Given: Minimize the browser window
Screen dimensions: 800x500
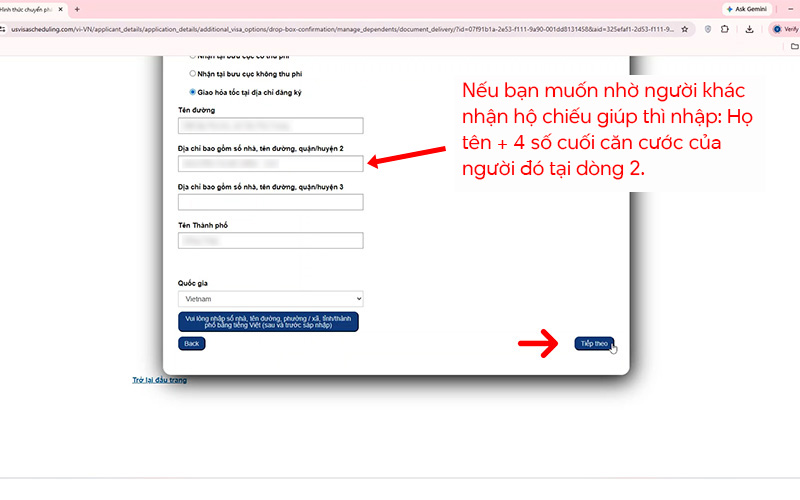Looking at the screenshot, I should tap(790, 9).
